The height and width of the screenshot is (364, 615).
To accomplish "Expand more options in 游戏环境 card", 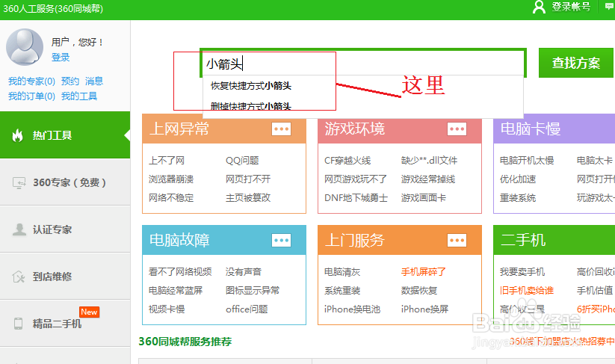I will coord(457,129).
